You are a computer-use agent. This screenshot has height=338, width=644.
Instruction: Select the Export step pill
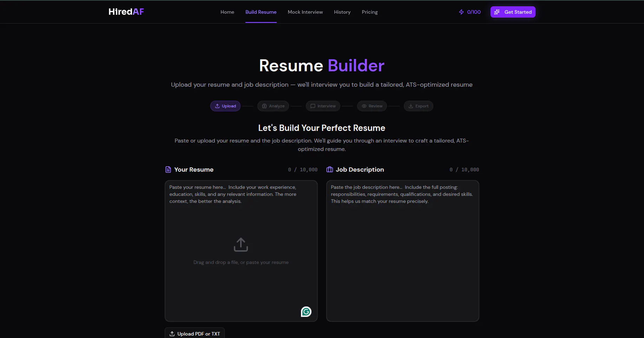(x=419, y=106)
